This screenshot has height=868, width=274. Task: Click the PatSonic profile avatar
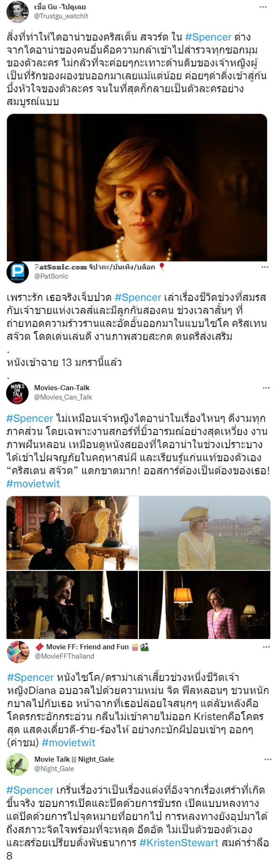point(17,272)
